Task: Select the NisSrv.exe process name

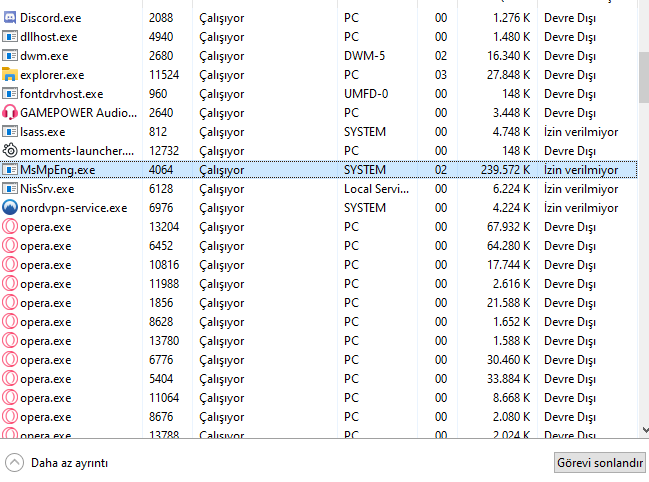Action: (x=47, y=189)
